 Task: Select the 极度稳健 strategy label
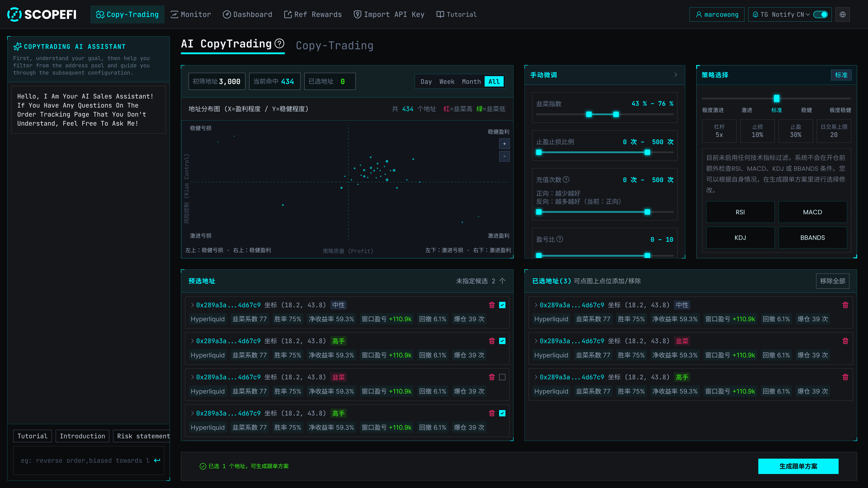point(840,110)
